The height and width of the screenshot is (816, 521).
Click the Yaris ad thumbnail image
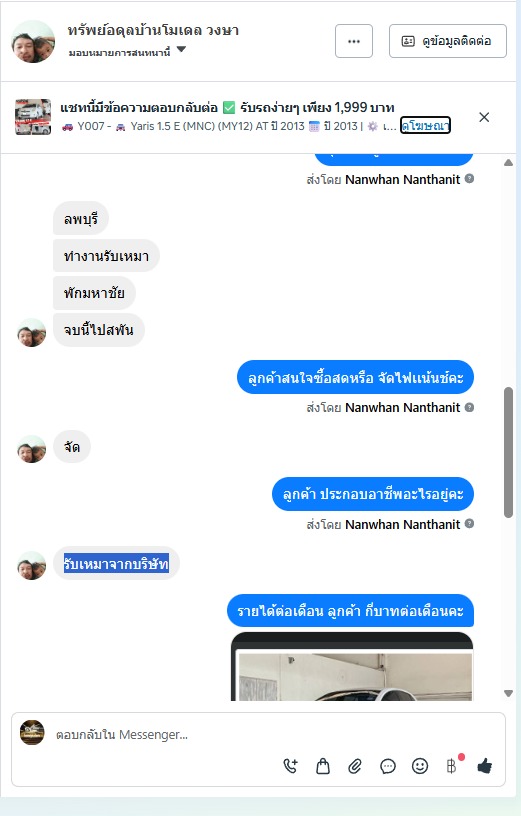33,117
